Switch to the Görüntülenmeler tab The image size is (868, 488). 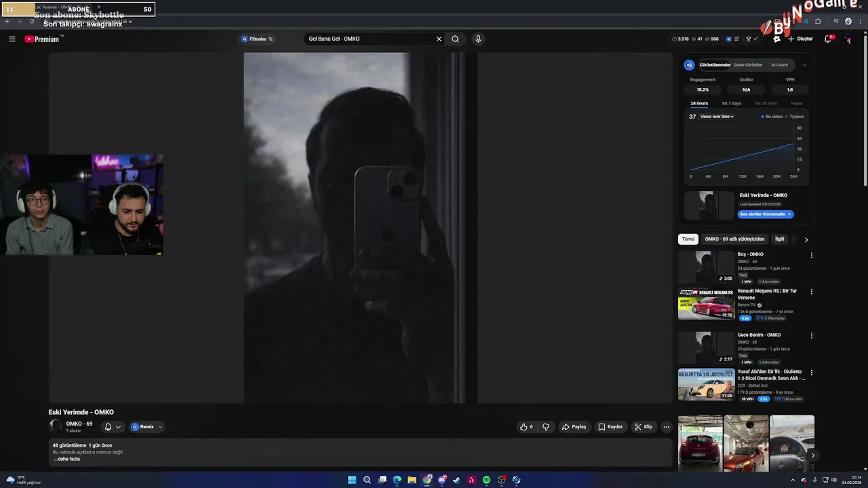pyautogui.click(x=715, y=65)
